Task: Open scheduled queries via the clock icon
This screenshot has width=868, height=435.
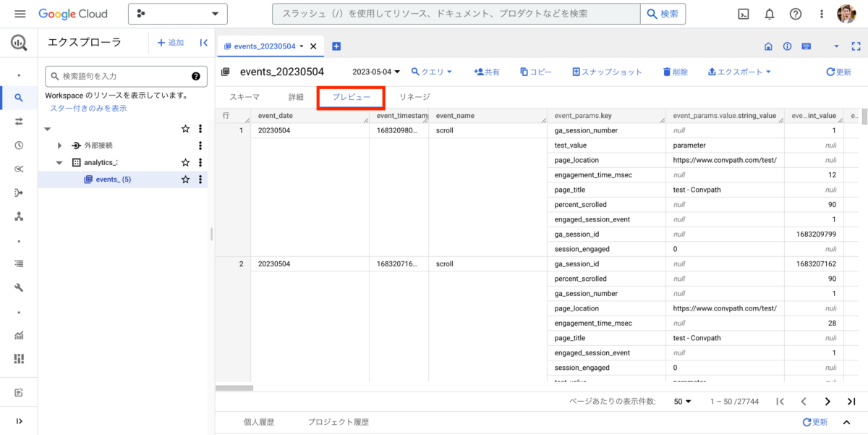Action: [x=18, y=145]
